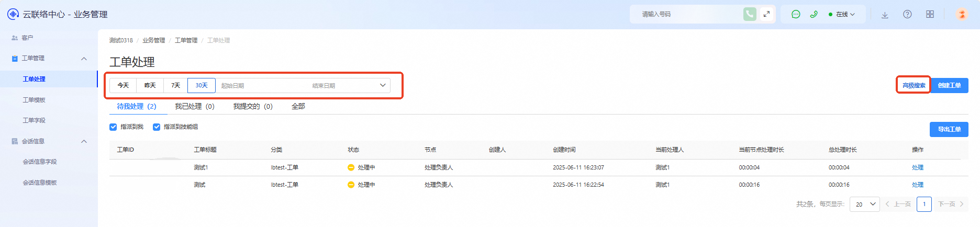Screen dimensions: 980x227
Task: Open the chat message icon
Action: click(x=796, y=14)
